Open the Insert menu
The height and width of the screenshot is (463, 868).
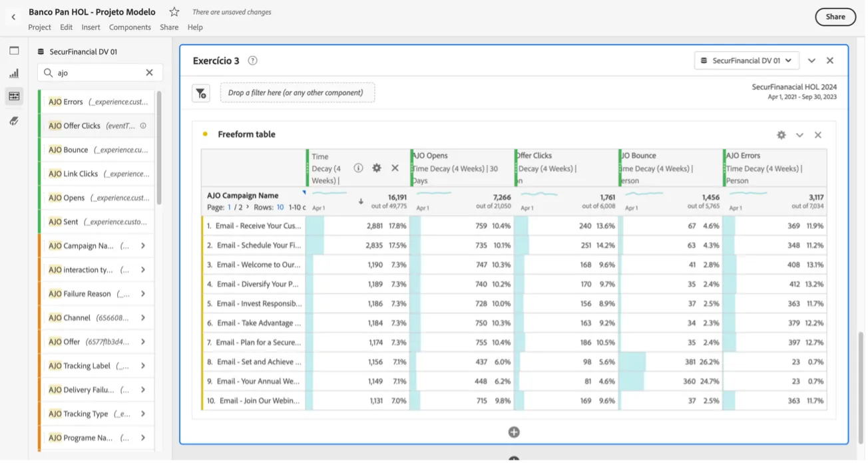(91, 27)
